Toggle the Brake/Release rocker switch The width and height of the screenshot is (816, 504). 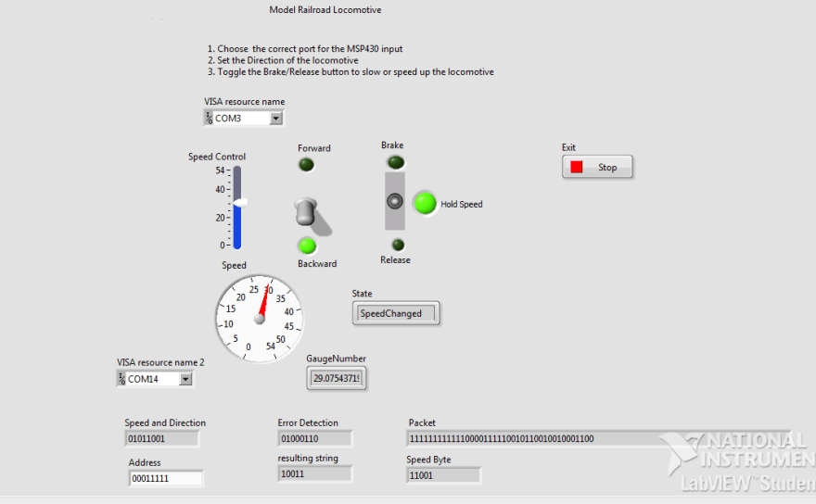click(x=395, y=201)
